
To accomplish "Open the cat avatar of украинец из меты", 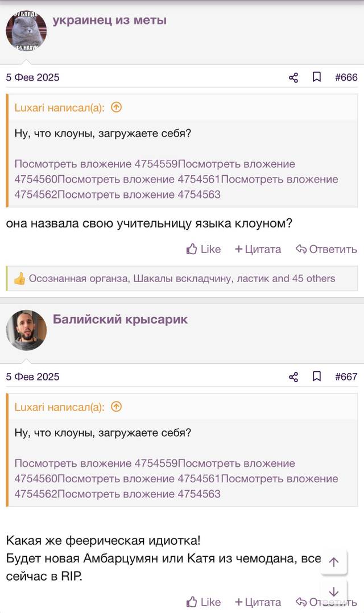I will (x=26, y=31).
